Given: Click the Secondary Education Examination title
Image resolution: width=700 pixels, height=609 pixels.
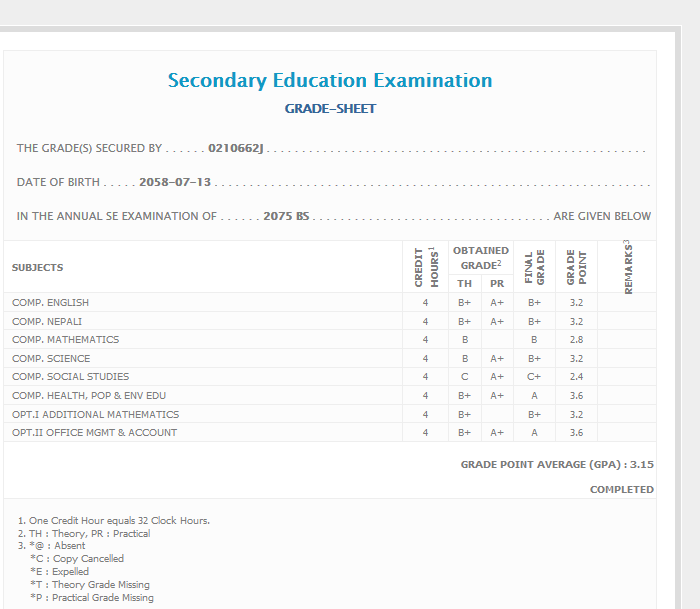Looking at the screenshot, I should (330, 81).
